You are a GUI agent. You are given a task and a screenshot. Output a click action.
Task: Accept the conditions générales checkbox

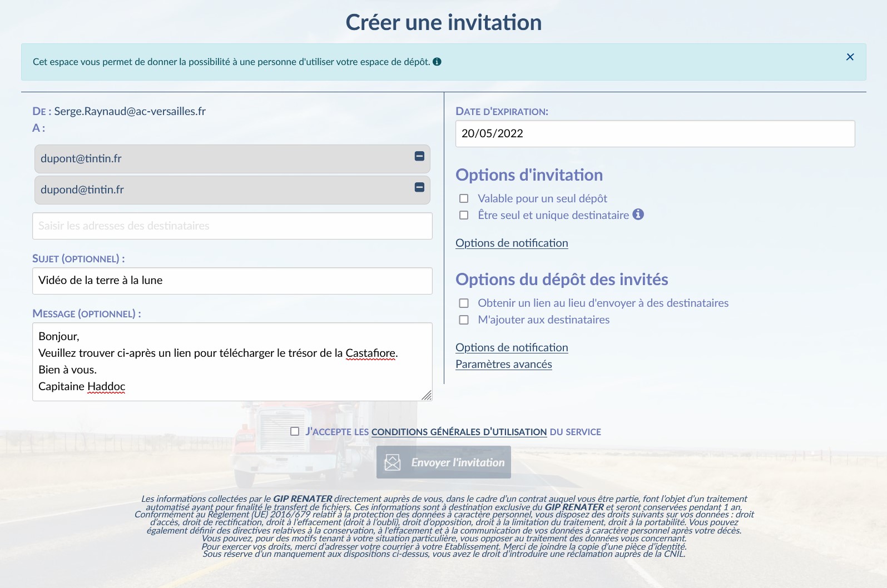pos(295,431)
